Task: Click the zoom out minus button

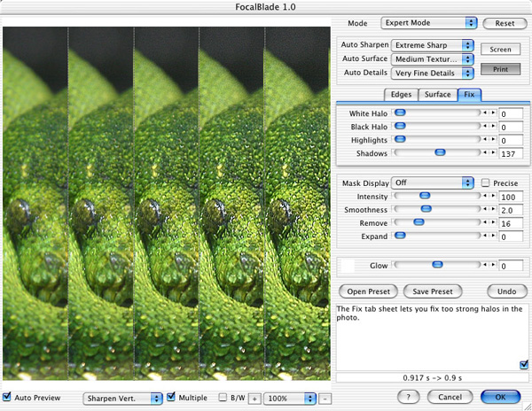Action: click(x=325, y=398)
